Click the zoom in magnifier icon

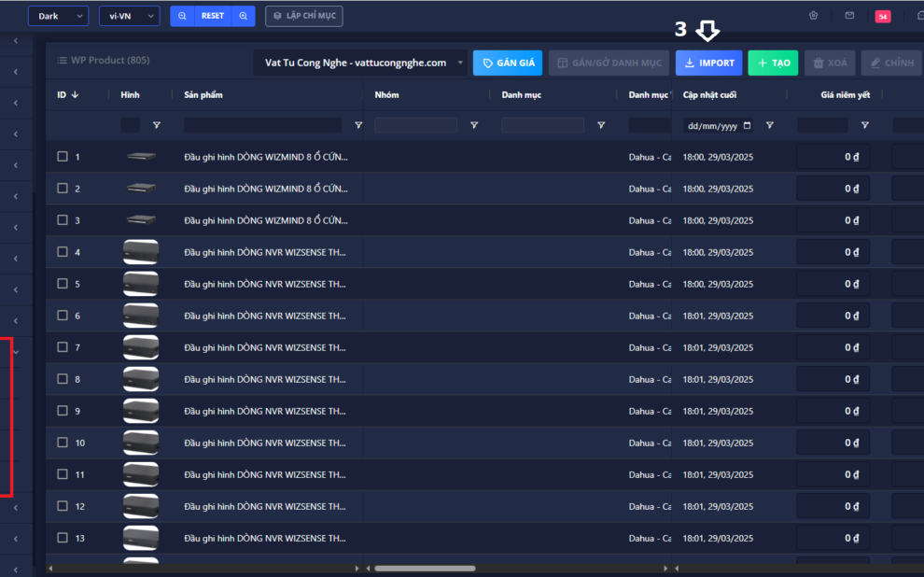pos(244,16)
